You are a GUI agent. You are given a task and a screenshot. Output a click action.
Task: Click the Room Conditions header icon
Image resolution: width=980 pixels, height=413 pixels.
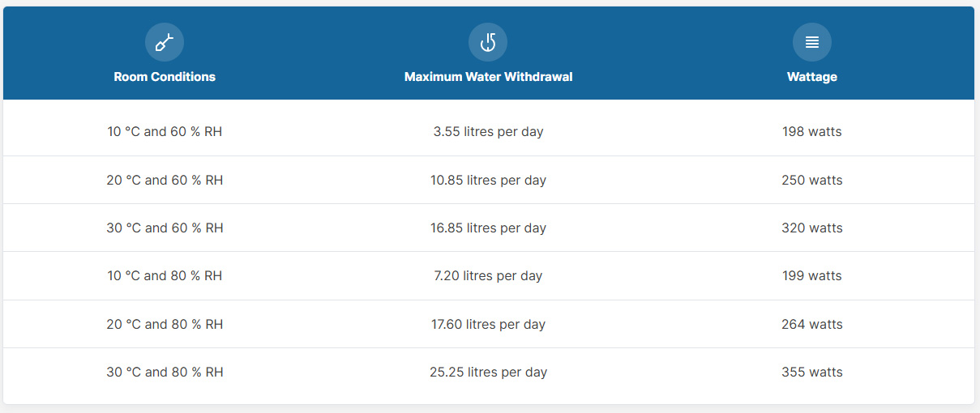165,42
